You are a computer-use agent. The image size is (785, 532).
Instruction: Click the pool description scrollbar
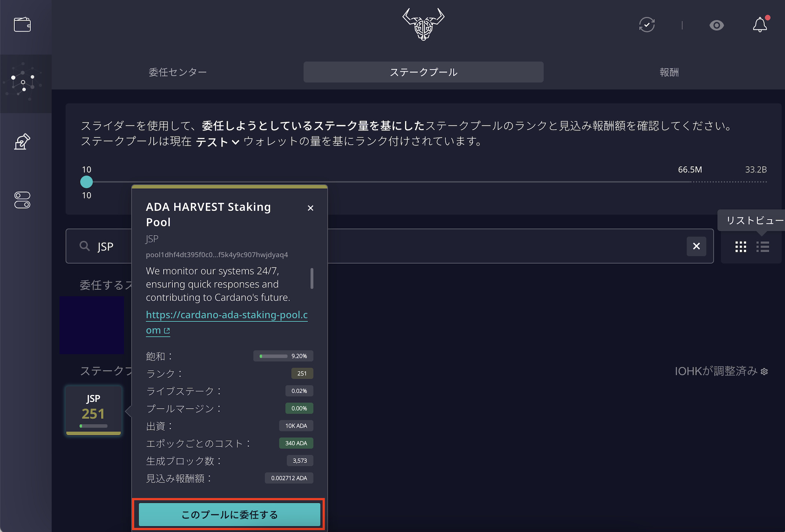(x=312, y=278)
